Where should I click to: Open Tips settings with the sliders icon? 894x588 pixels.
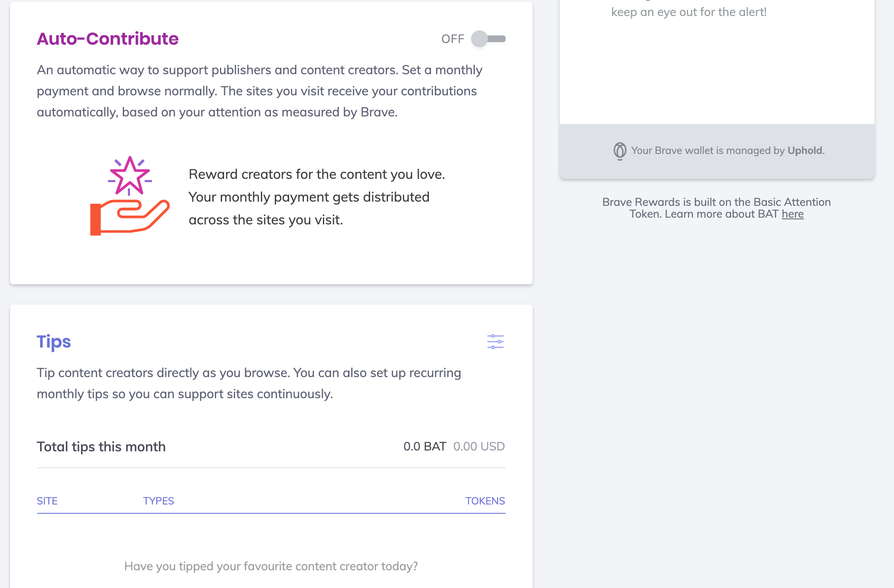pyautogui.click(x=496, y=342)
